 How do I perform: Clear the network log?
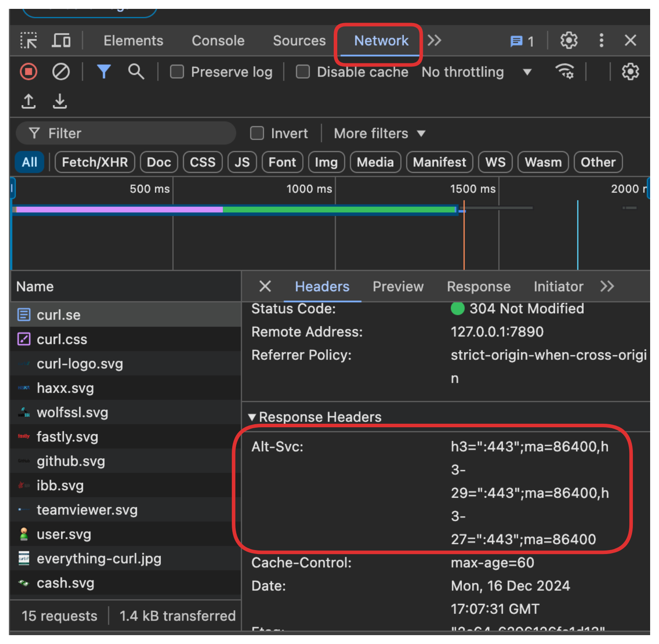[61, 72]
